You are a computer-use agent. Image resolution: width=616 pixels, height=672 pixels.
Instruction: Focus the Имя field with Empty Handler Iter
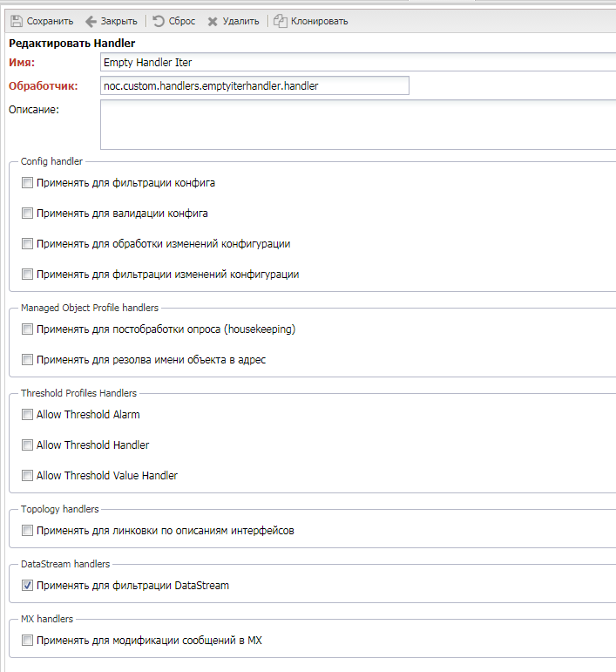click(x=358, y=63)
